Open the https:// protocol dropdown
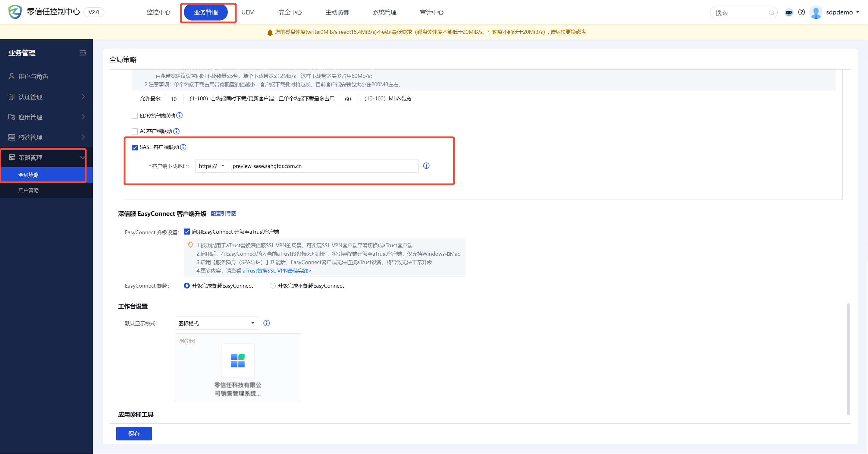 (x=212, y=166)
